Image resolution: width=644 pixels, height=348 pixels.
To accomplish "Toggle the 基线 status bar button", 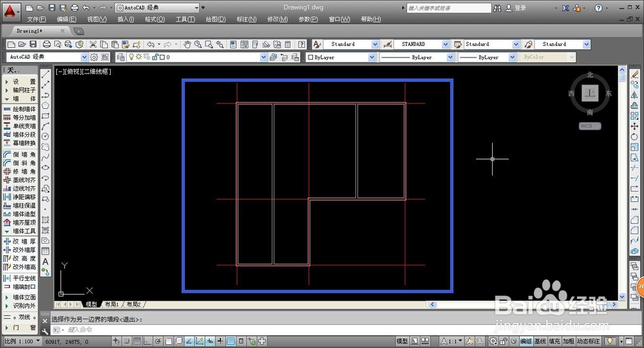I will [x=540, y=341].
